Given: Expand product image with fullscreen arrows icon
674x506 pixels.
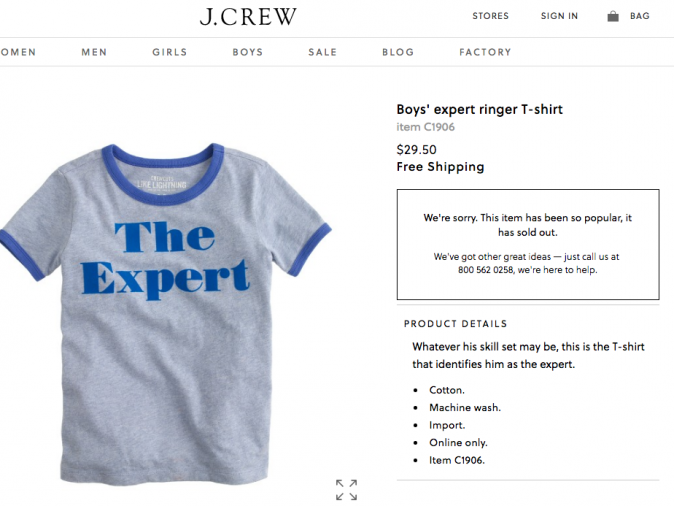Looking at the screenshot, I should tap(346, 490).
